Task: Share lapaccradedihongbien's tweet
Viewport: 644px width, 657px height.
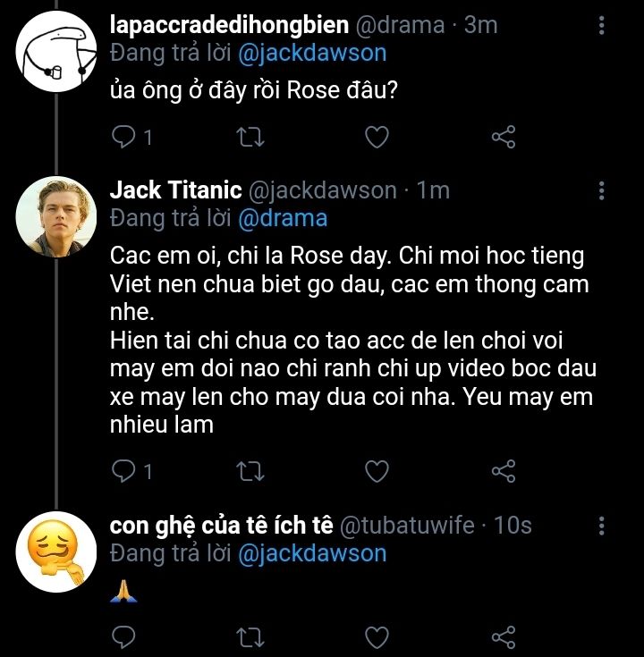Action: tap(504, 137)
